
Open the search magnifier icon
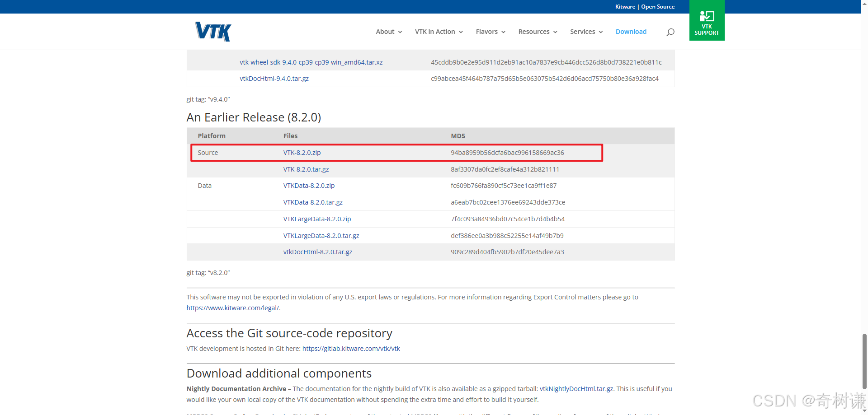point(670,32)
